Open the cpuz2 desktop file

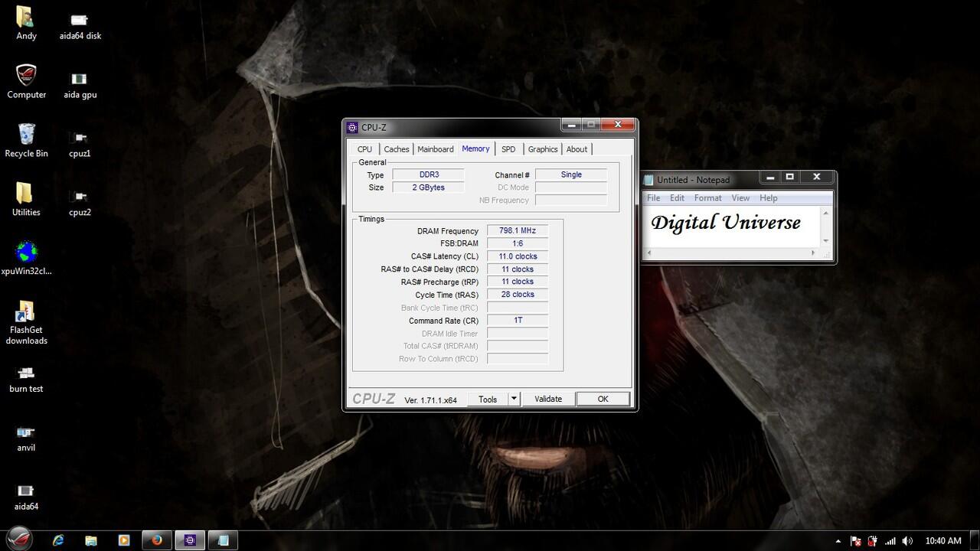click(x=80, y=202)
